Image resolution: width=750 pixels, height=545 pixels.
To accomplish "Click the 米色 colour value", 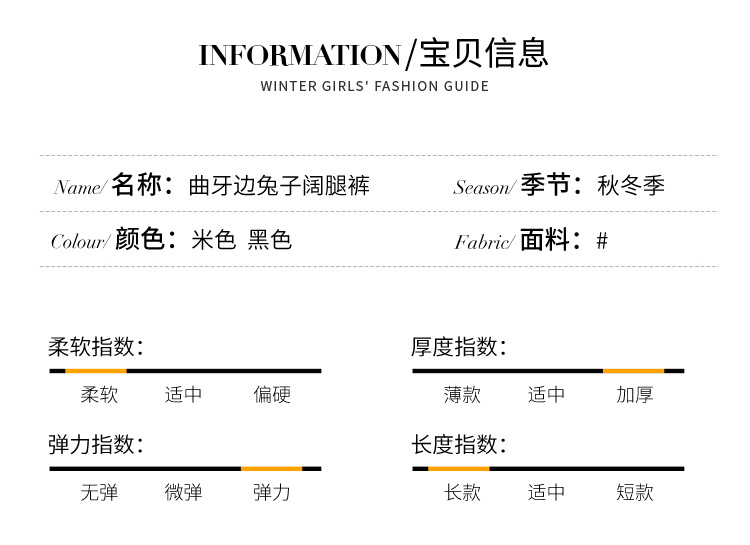I will (213, 240).
